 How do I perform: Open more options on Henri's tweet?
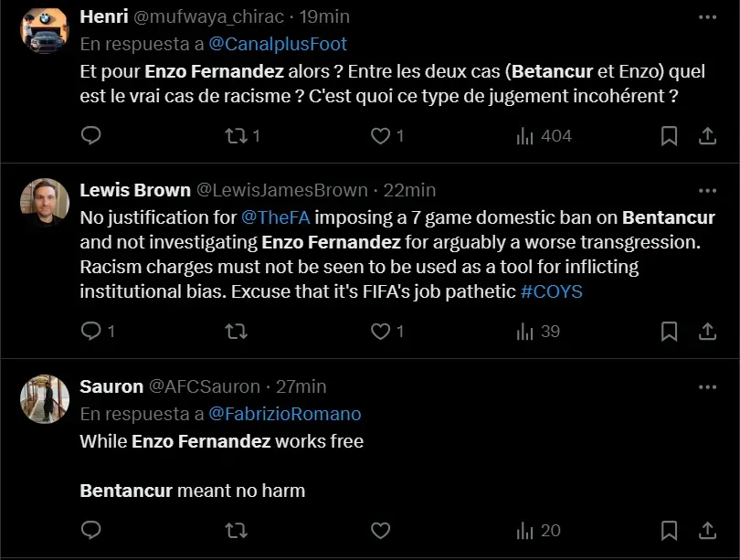tap(707, 17)
